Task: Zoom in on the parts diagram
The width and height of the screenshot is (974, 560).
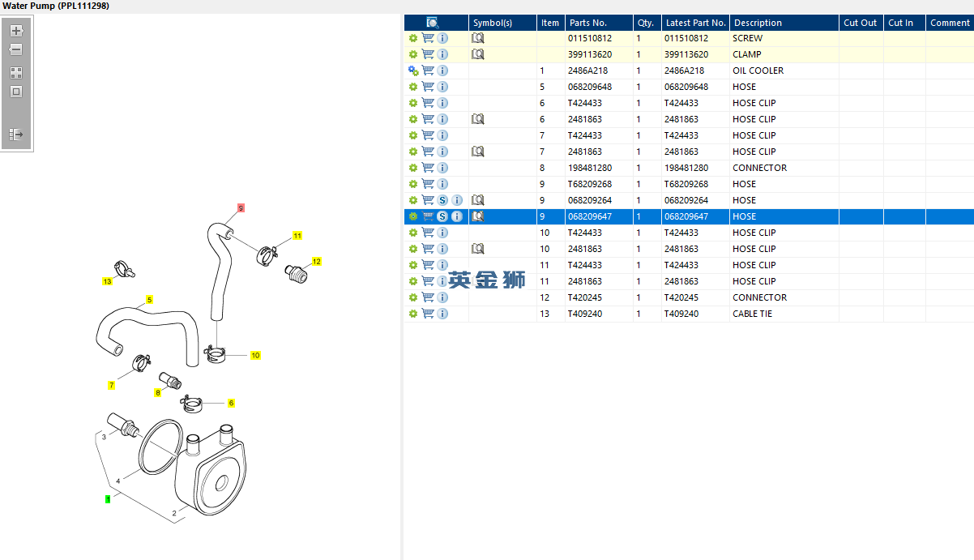Action: point(16,31)
